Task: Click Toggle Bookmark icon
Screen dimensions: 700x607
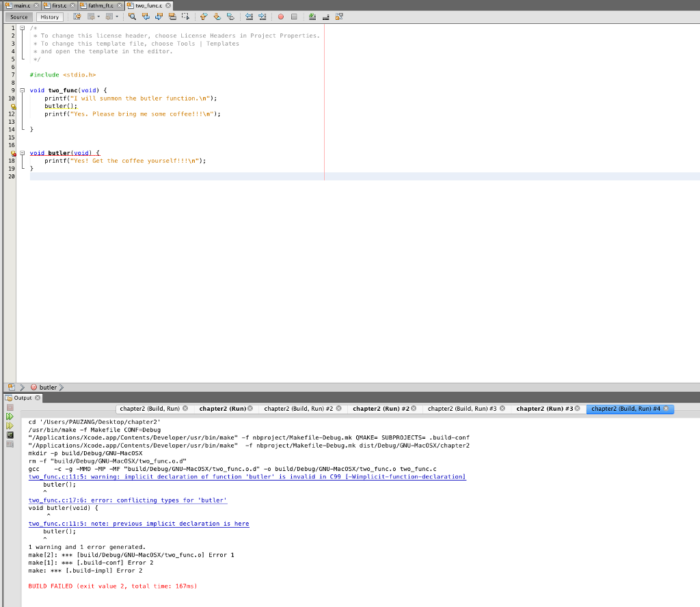Action: pyautogui.click(x=230, y=16)
